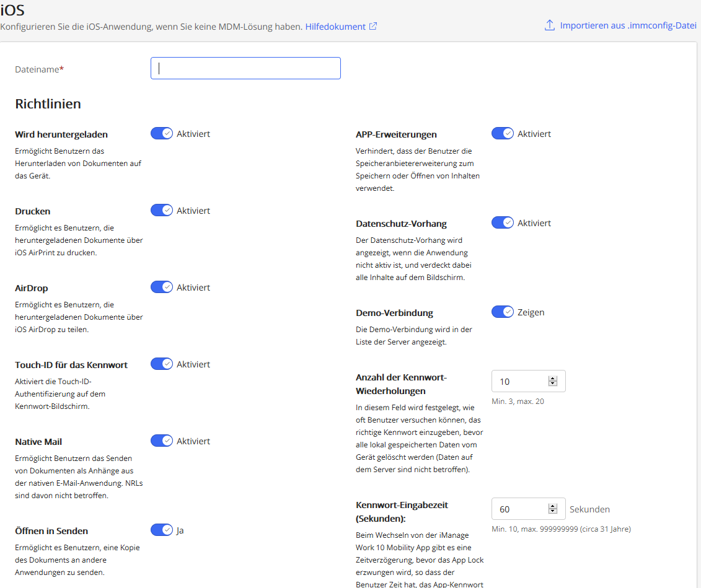Decrease Kennwort-Eingabezeit with the down arrow
This screenshot has width=701, height=588.
coord(553,512)
